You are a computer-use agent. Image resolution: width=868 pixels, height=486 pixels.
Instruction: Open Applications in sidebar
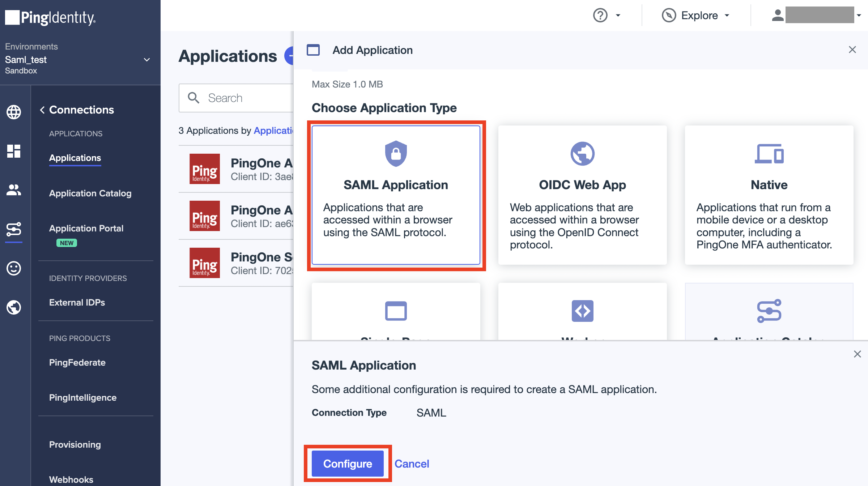75,158
